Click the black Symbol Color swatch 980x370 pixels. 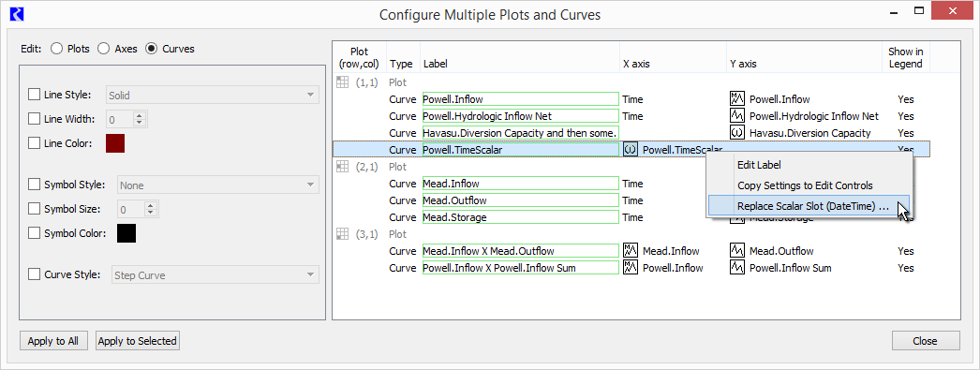[126, 233]
